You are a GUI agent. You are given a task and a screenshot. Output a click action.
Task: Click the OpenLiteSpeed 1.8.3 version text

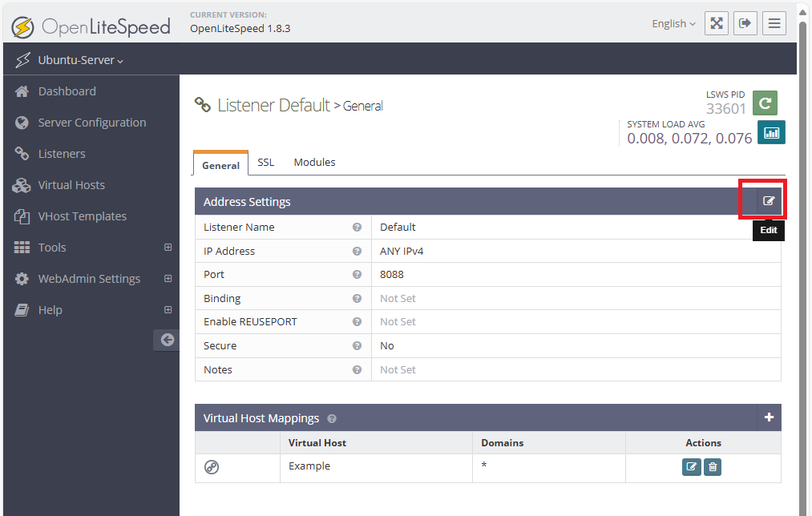240,29
